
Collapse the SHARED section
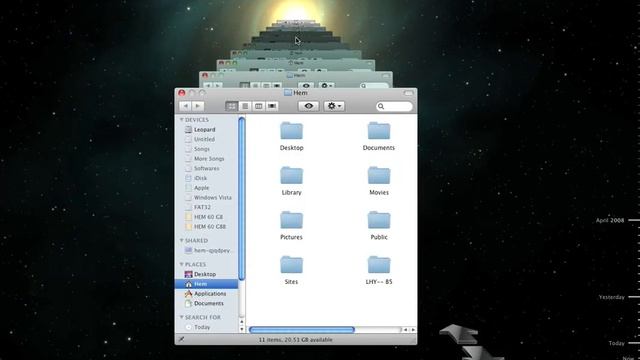coord(182,240)
